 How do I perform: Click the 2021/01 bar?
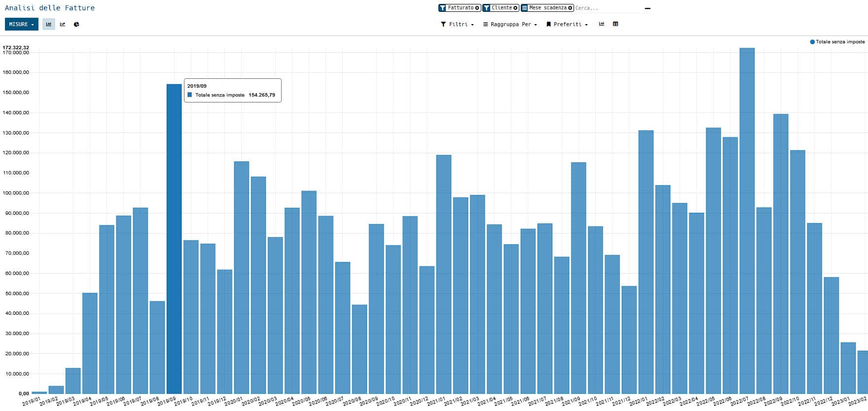[444, 274]
